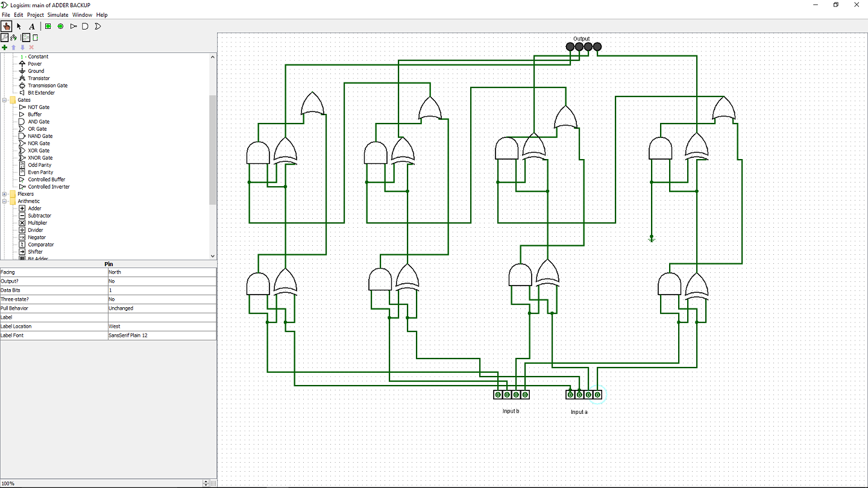The height and width of the screenshot is (488, 868).
Task: Select Adder under Arithmetic
Action: point(34,208)
